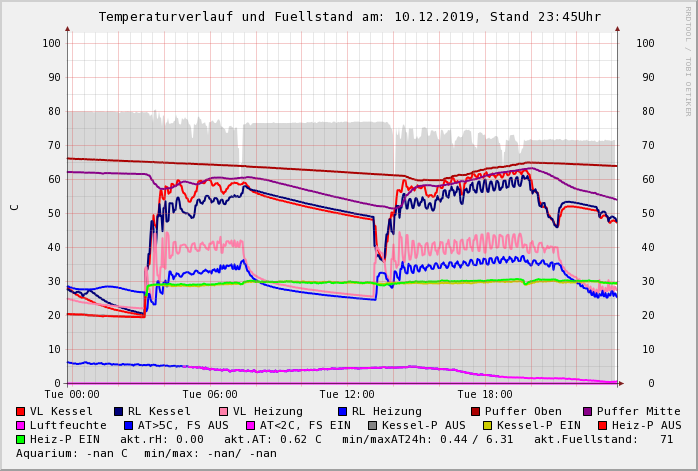
Task: Click the dark blue RL Kessel swatch
Action: coord(118,411)
